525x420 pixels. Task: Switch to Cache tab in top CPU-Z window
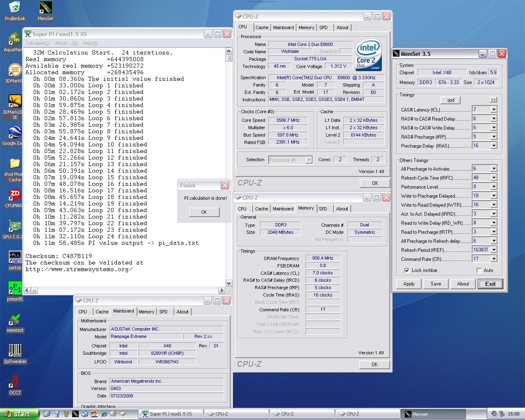pos(262,27)
